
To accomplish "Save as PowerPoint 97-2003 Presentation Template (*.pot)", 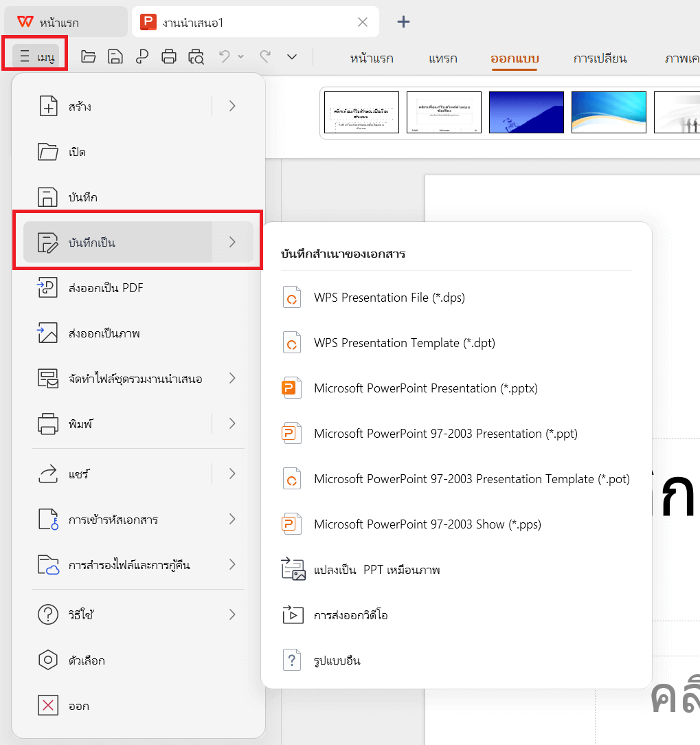I will 456,479.
